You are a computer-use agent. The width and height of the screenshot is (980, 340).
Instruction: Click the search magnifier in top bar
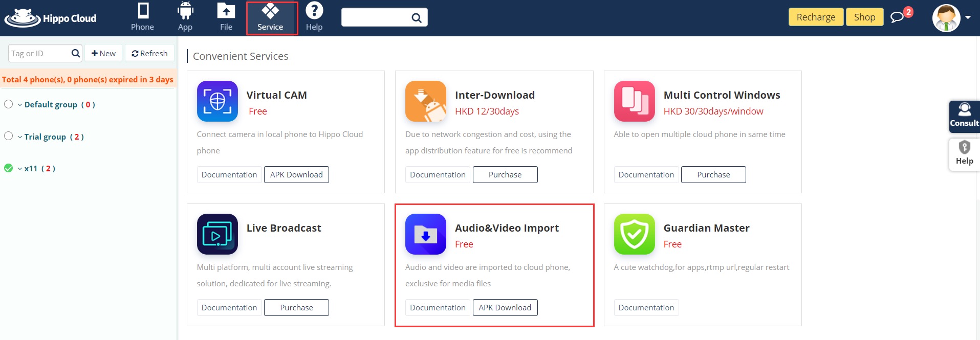417,18
